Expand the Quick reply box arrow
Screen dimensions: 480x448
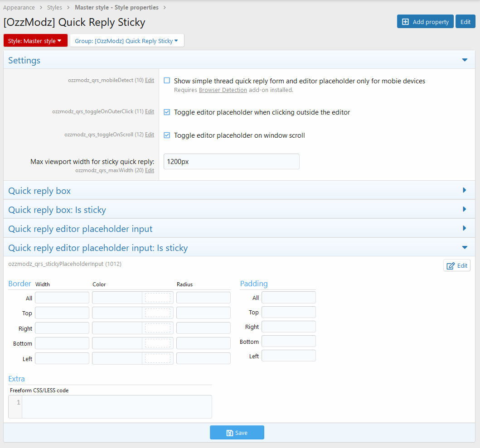(464, 190)
